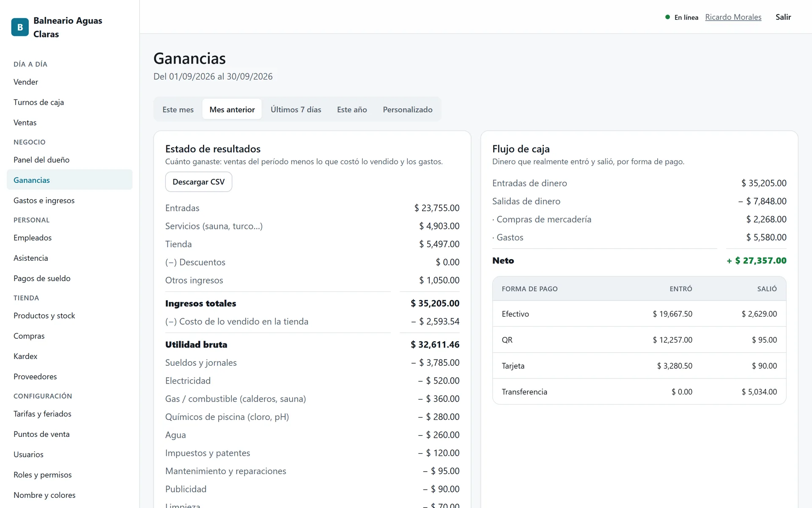
Task: Open Ventas in the sidebar
Action: pos(69,123)
